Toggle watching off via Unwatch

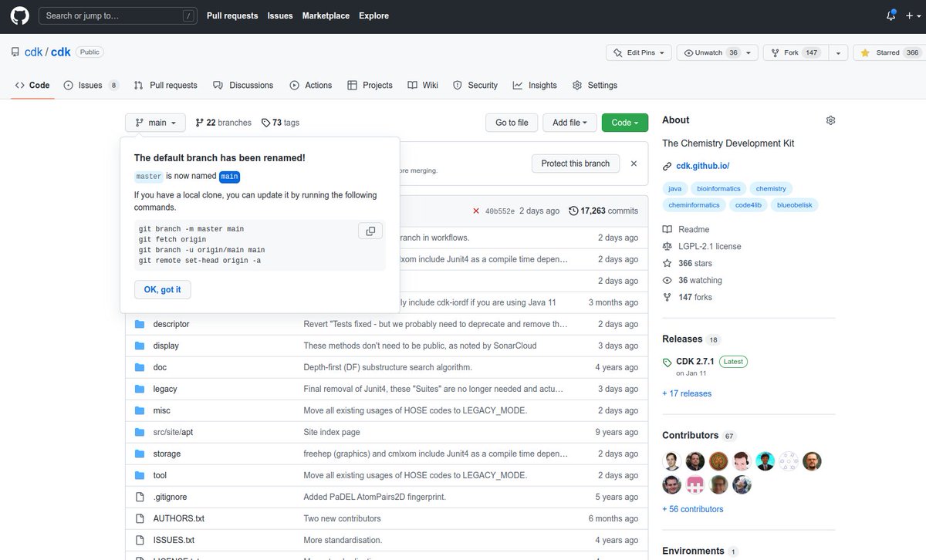point(708,52)
